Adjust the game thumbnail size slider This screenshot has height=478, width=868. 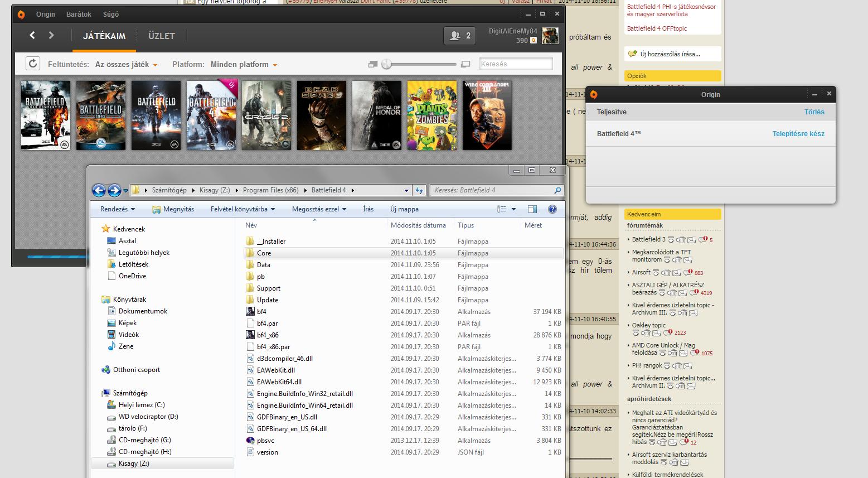pyautogui.click(x=387, y=65)
